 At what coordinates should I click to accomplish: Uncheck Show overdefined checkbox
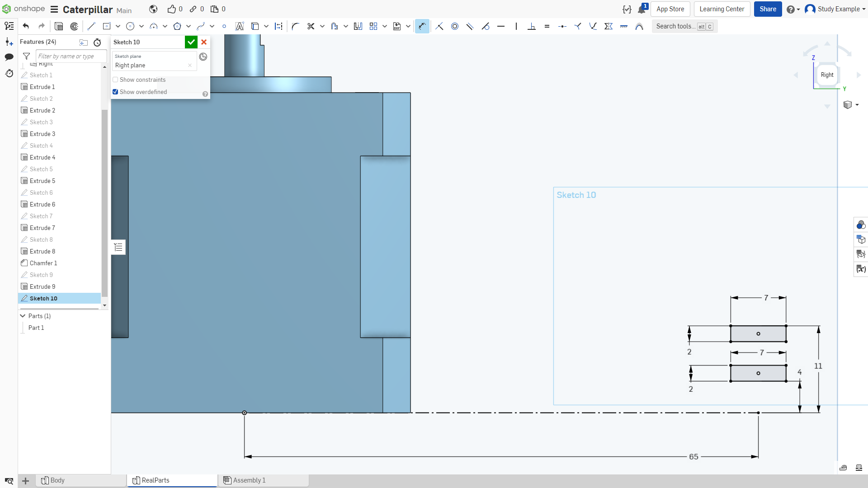[x=115, y=92]
